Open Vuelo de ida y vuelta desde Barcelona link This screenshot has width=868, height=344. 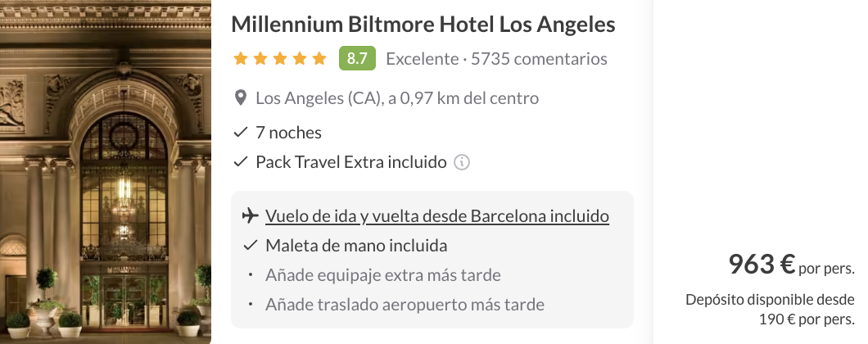coord(437,216)
